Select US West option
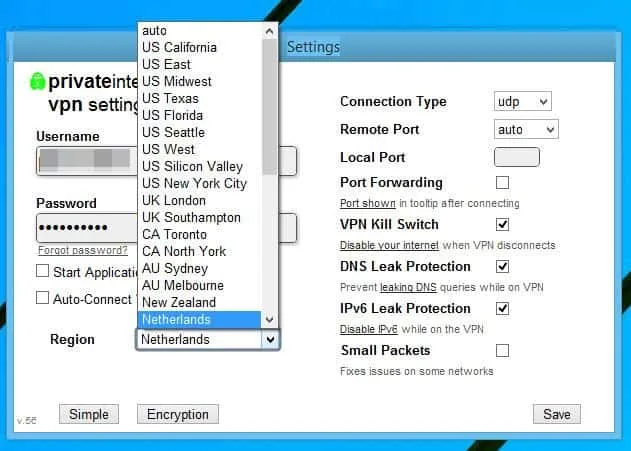Image resolution: width=631 pixels, height=451 pixels. (200, 149)
